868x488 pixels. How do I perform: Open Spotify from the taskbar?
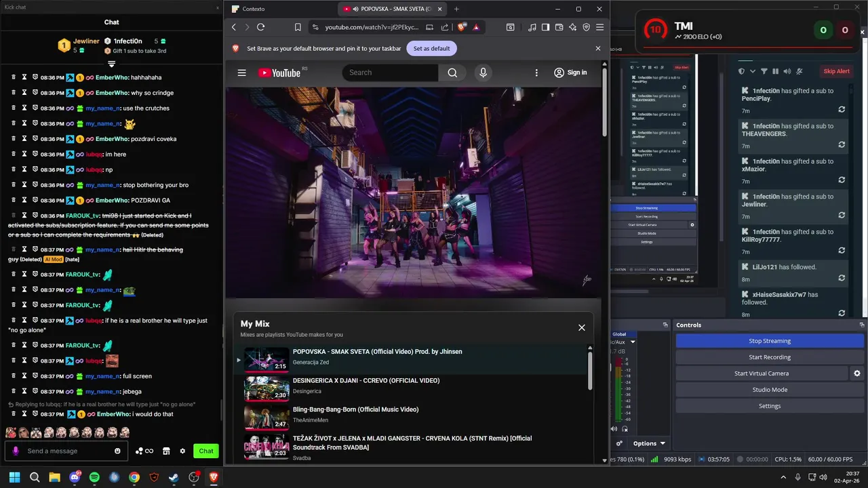pos(94,477)
